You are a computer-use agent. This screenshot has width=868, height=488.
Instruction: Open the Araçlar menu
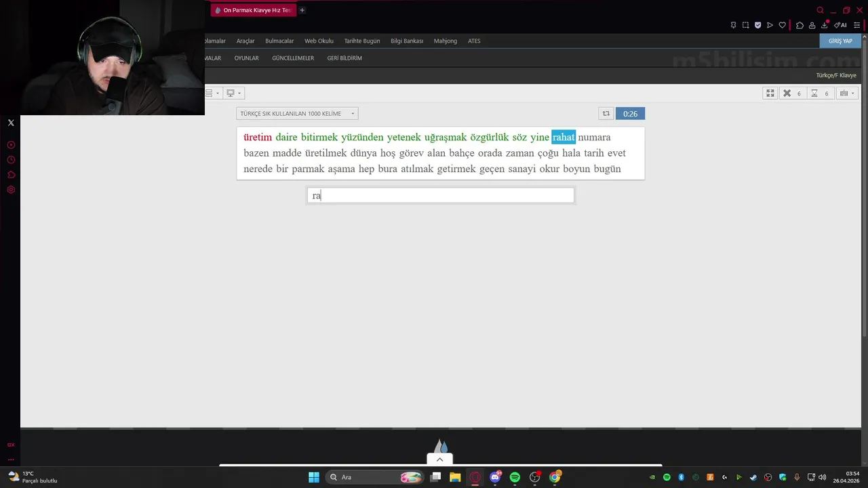pos(245,41)
